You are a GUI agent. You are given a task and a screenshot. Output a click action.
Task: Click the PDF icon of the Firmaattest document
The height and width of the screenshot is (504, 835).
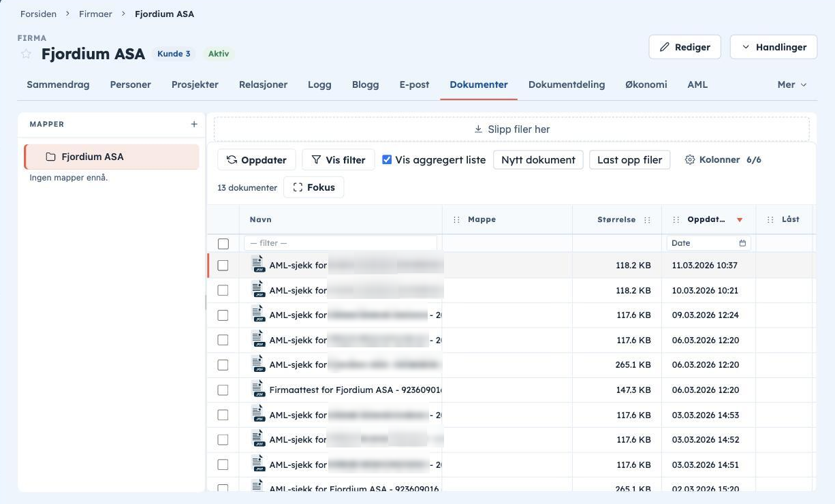[x=258, y=390]
